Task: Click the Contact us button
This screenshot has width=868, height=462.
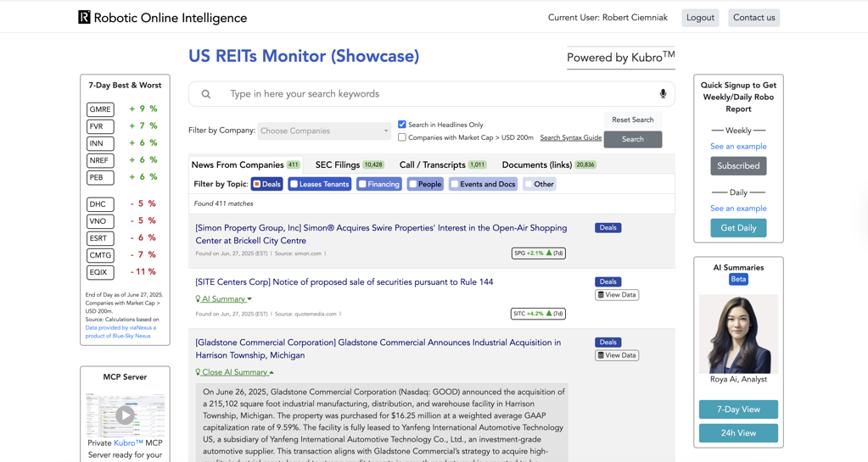Action: click(754, 18)
